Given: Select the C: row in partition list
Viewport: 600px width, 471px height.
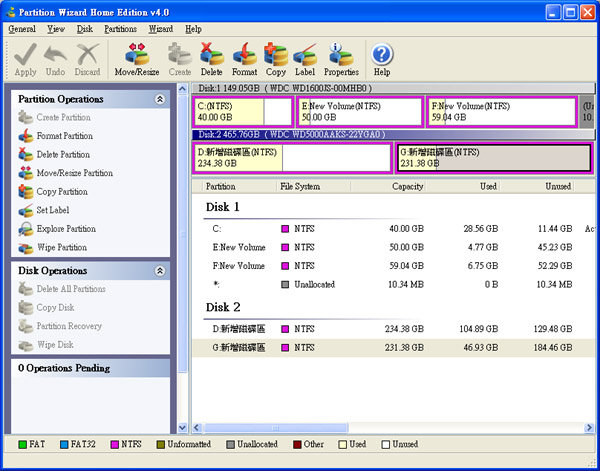Looking at the screenshot, I should 393,229.
